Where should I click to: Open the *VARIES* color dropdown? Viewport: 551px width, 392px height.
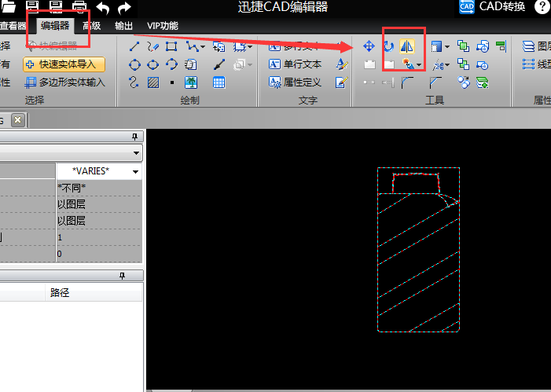click(x=135, y=171)
